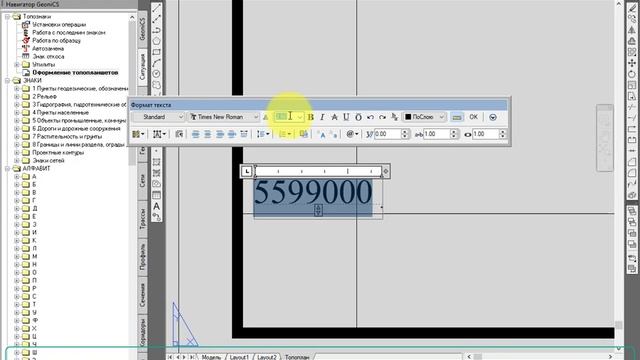This screenshot has width=640, height=360.
Task: Switch to the Сечения side tab
Action: pyautogui.click(x=142, y=296)
